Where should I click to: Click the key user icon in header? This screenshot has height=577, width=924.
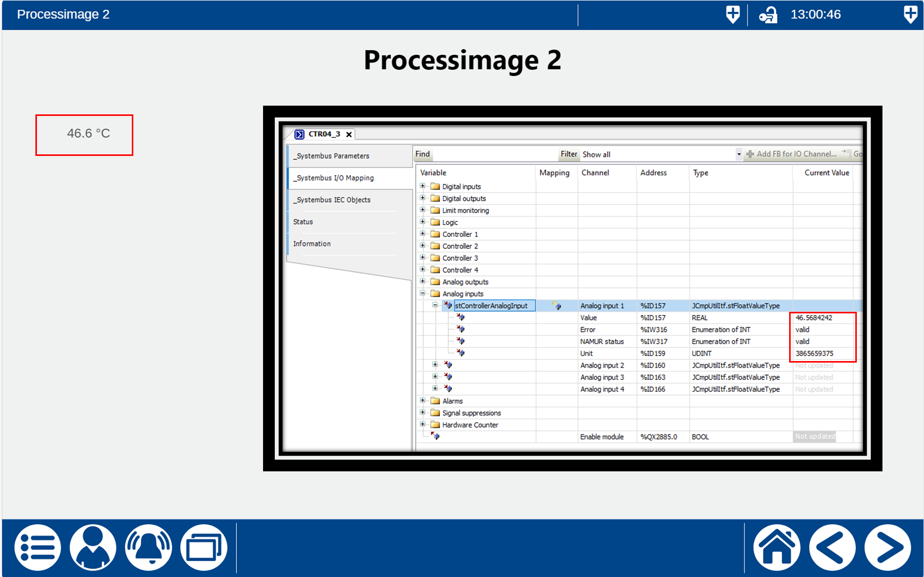click(x=768, y=15)
